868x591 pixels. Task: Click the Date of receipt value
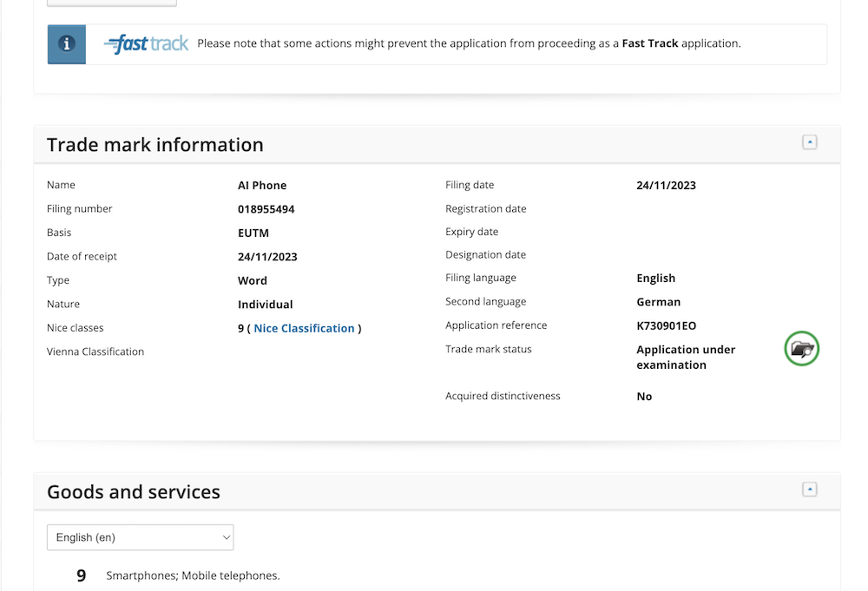(x=267, y=257)
